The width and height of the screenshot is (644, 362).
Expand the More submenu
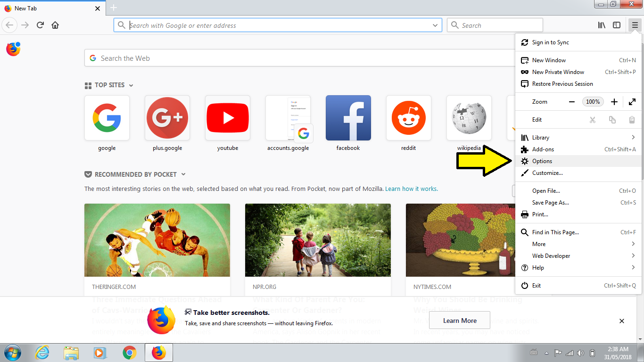[x=578, y=244]
